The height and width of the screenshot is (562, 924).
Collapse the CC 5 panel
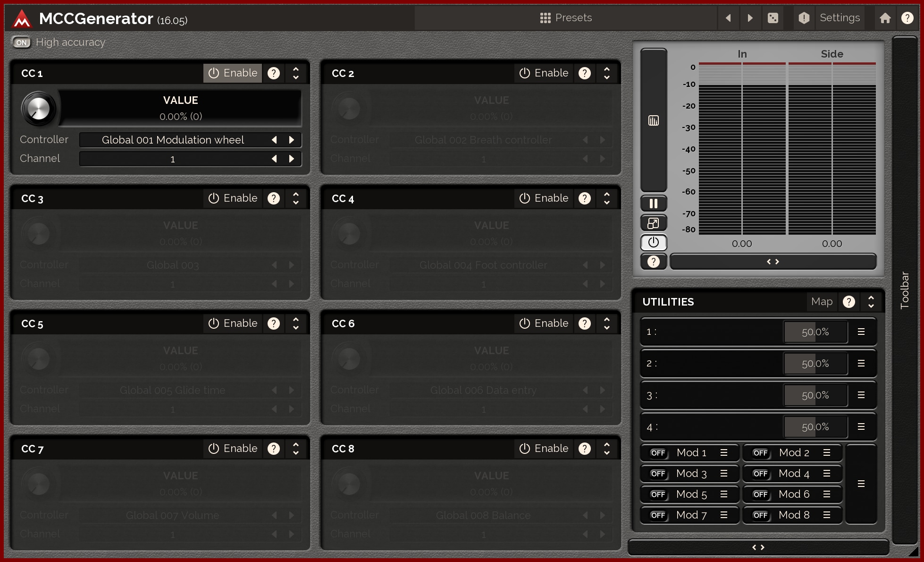pyautogui.click(x=296, y=324)
